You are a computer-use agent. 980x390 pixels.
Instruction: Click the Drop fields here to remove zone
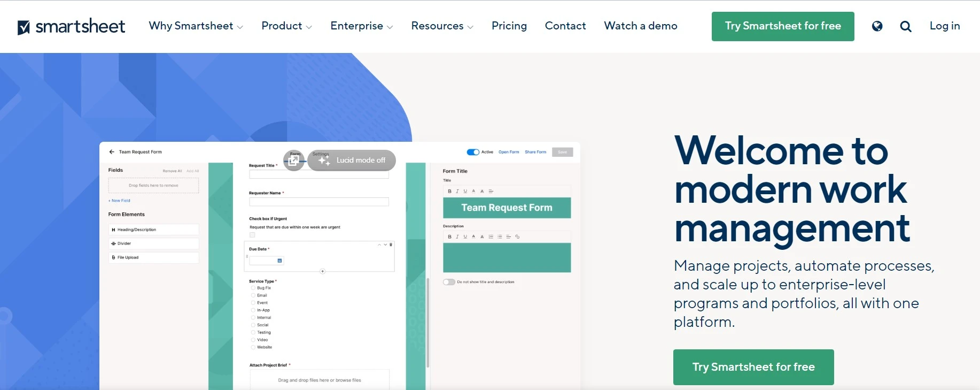click(x=154, y=186)
